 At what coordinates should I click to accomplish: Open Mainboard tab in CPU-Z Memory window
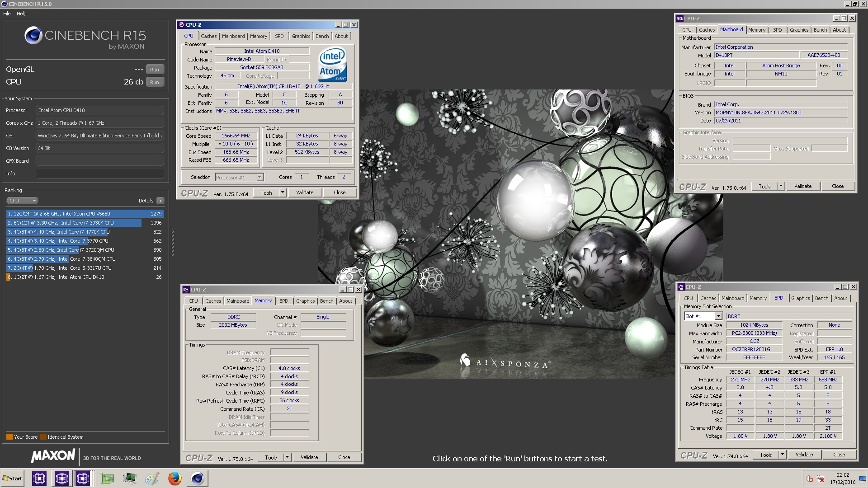point(238,301)
